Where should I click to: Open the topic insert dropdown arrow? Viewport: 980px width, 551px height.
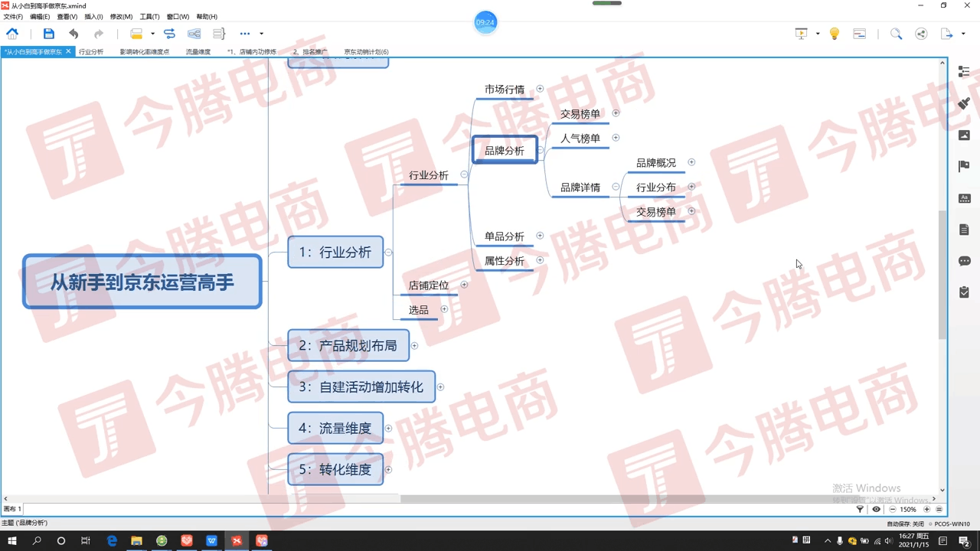pos(152,34)
